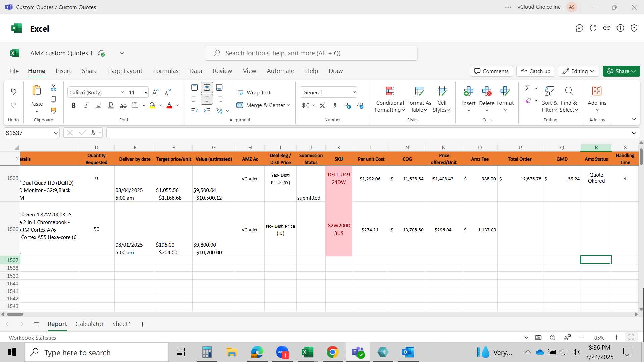Open the all sheets list icon
Viewport: 644px width, 362px height.
point(36,324)
